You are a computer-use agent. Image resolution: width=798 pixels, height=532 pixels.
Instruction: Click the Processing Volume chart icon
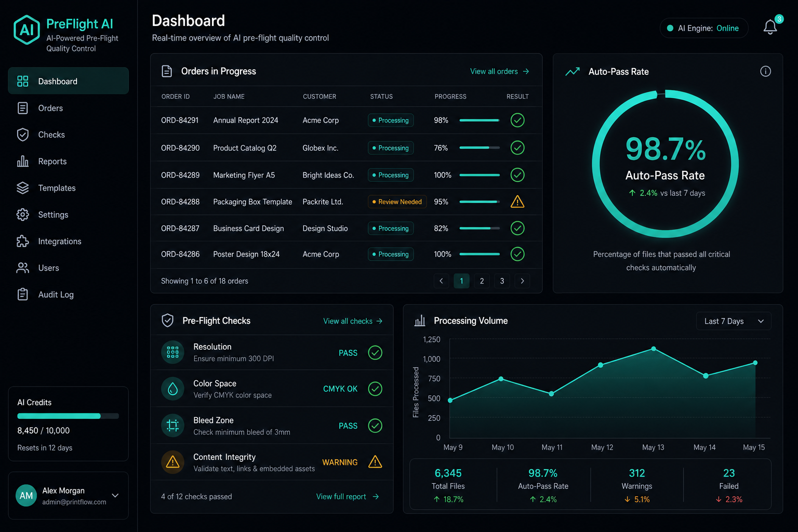[420, 321]
